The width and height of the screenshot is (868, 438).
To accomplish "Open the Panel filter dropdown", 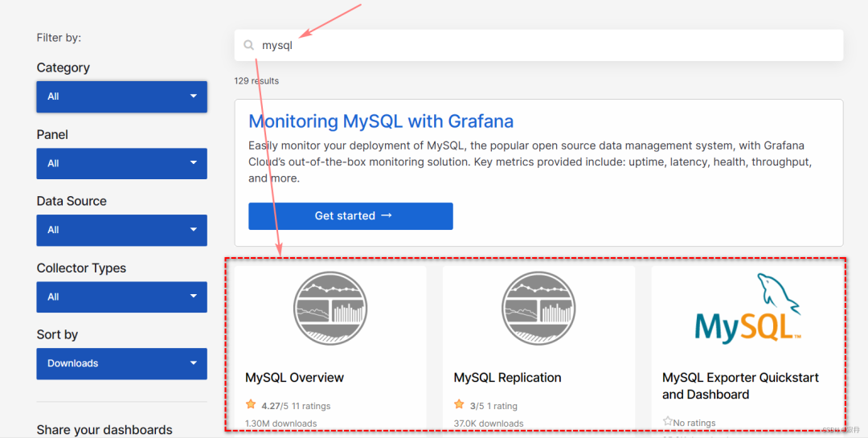I will point(122,163).
